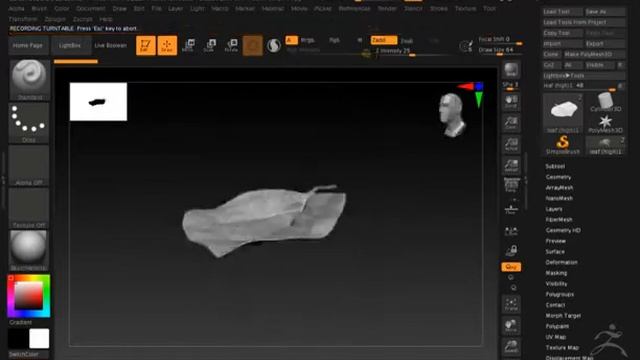Toggle the Qxyz rotation mode
The width and height of the screenshot is (640, 360).
[x=511, y=267]
